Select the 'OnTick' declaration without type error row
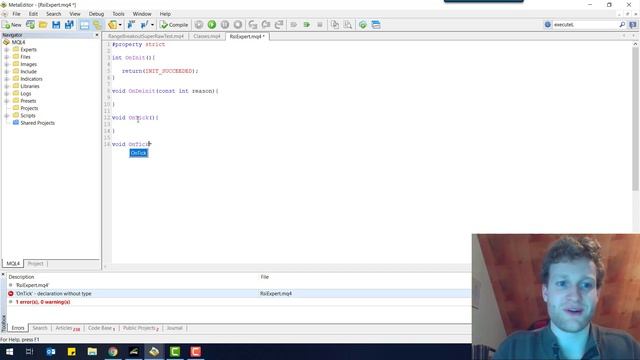The width and height of the screenshot is (640, 360). pyautogui.click(x=239, y=293)
